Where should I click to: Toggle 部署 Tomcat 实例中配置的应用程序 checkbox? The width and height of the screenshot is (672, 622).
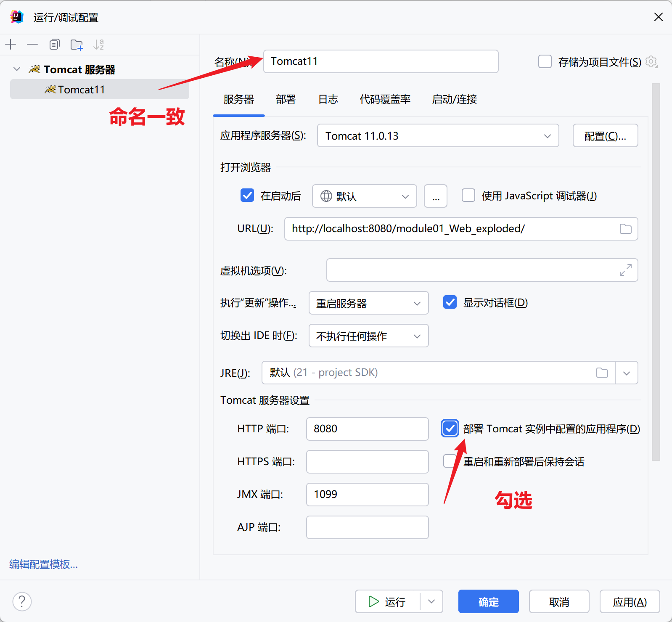point(450,428)
